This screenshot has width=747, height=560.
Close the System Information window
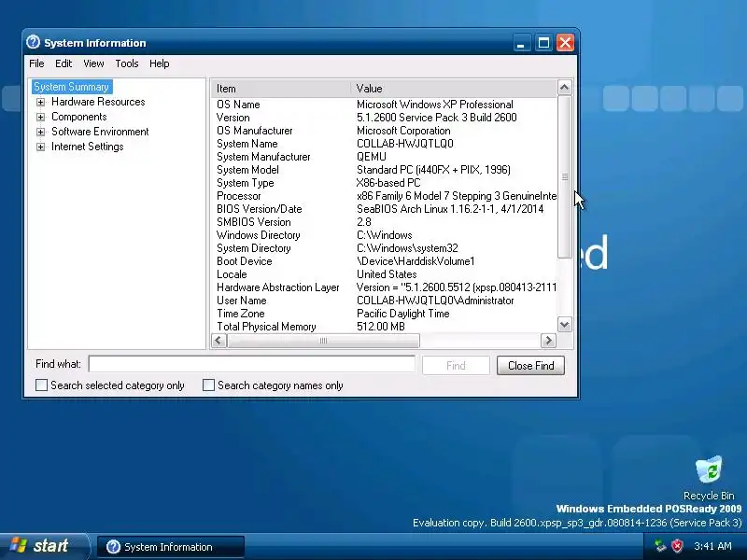point(566,43)
